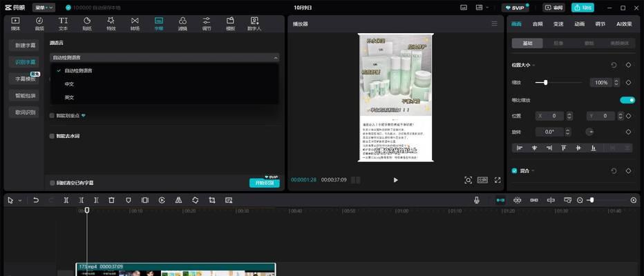
Task: Collapse the 位置大小 section expander
Action: (533, 66)
